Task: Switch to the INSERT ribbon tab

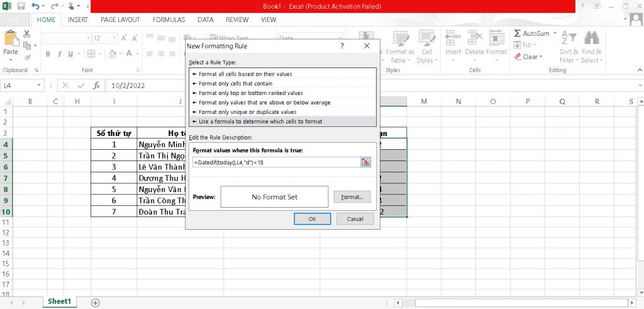Action: point(78,20)
